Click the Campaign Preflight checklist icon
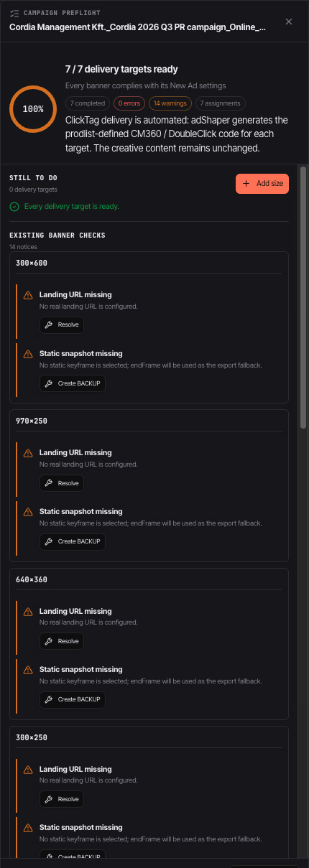 [x=14, y=13]
